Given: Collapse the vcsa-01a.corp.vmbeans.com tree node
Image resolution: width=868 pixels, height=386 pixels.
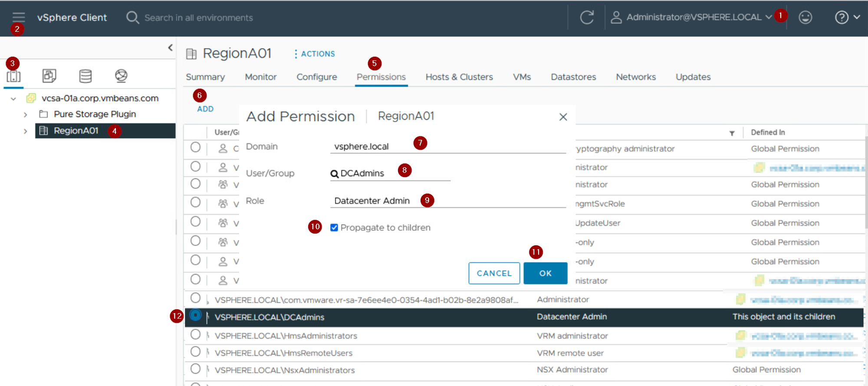Looking at the screenshot, I should click(13, 99).
